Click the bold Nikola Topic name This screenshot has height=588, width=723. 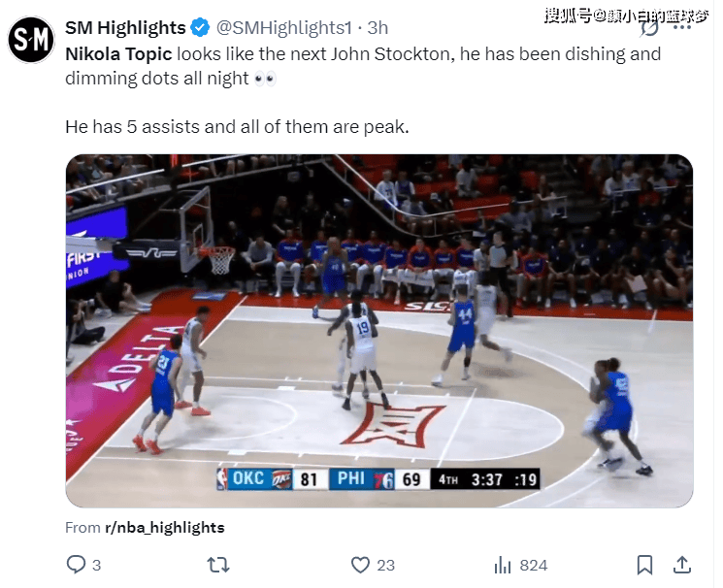coord(118,54)
